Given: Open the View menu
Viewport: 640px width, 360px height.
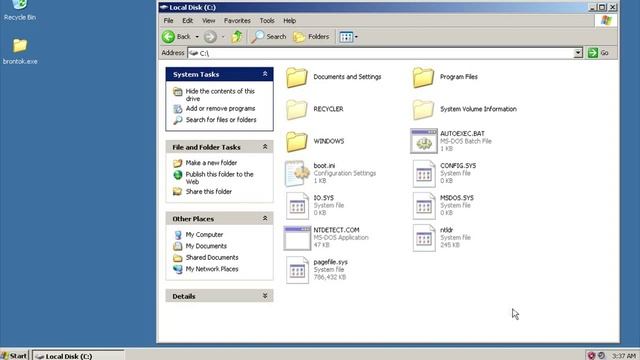Looking at the screenshot, I should point(209,20).
